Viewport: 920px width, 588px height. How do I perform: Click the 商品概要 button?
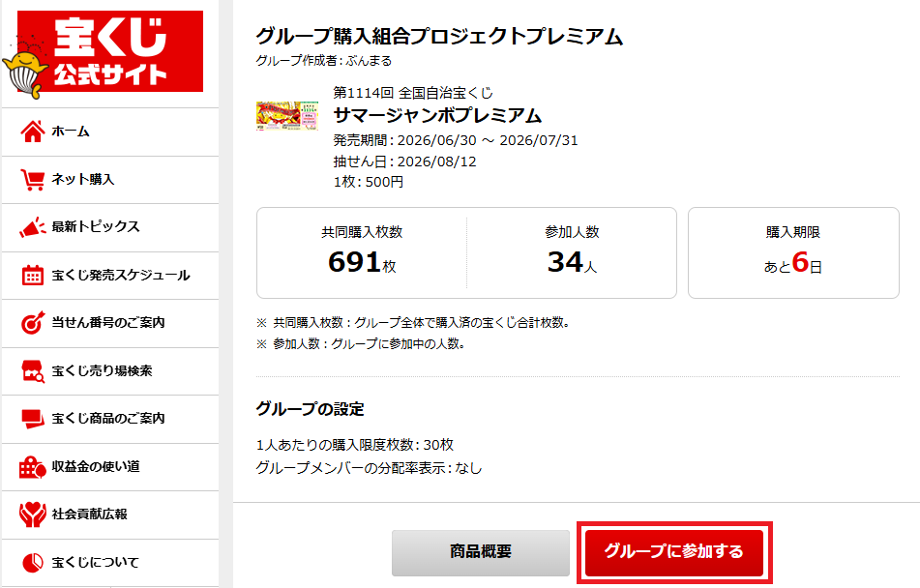click(481, 553)
